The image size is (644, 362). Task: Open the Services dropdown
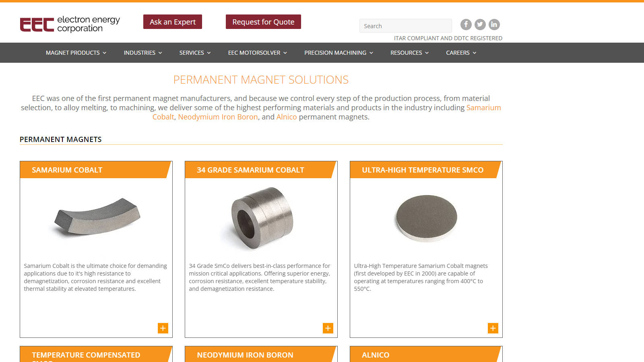(195, 53)
